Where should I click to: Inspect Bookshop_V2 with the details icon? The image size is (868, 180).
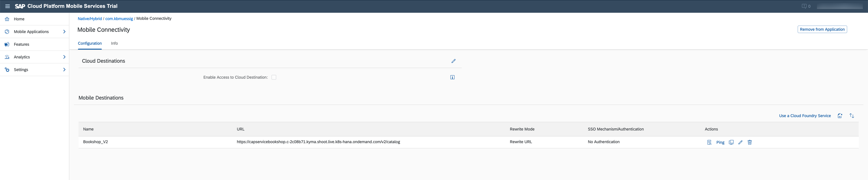pos(709,142)
